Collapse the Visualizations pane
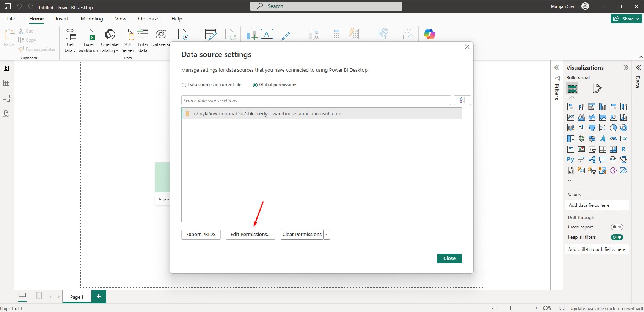Screen dimensions: 644x312 coord(626,68)
